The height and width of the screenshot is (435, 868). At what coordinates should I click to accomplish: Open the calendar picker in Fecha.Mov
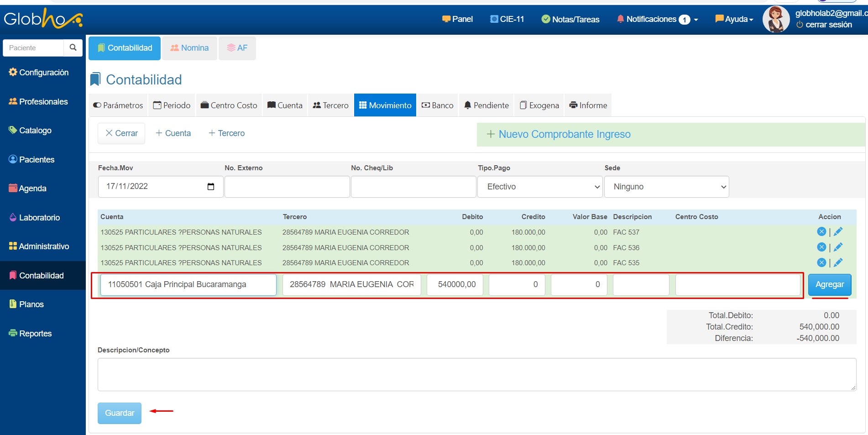click(211, 187)
